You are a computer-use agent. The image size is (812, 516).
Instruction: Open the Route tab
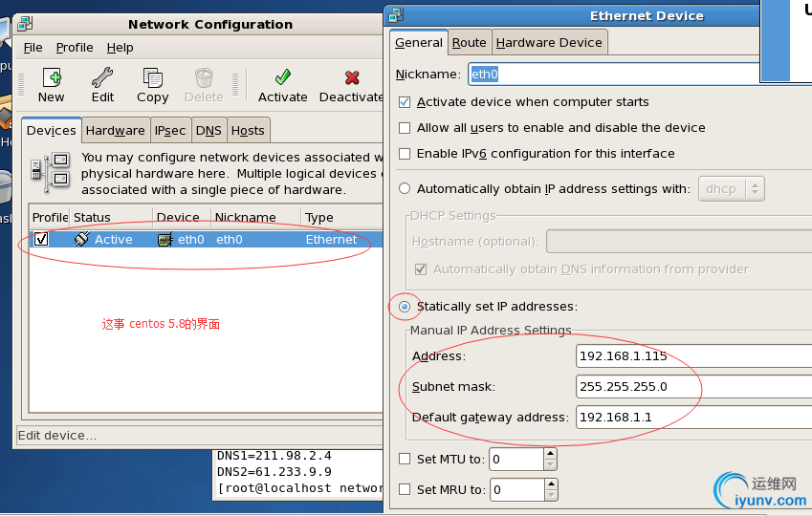470,42
